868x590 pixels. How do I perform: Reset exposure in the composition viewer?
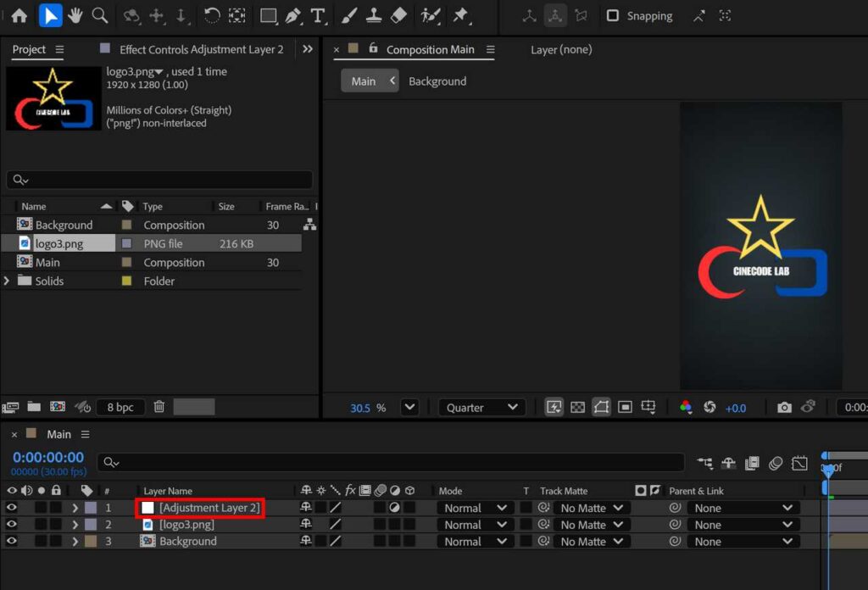709,408
